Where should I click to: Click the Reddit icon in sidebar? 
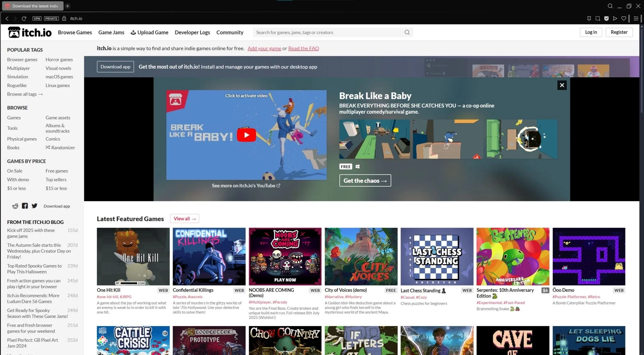[15, 206]
